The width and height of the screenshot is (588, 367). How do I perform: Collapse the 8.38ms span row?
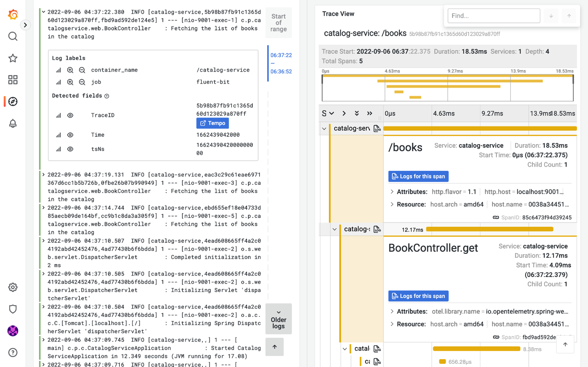(x=345, y=349)
